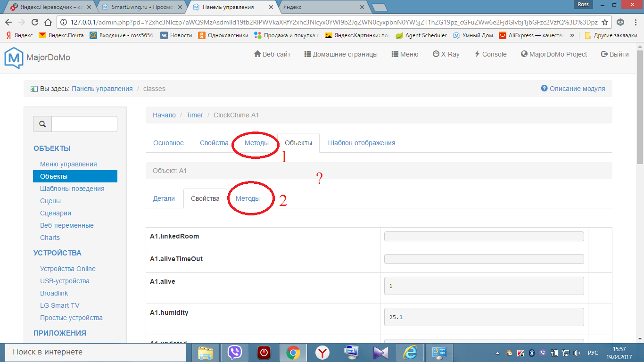Click the red power icon on taskbar
Viewport: 644px width, 362px height.
point(264,352)
